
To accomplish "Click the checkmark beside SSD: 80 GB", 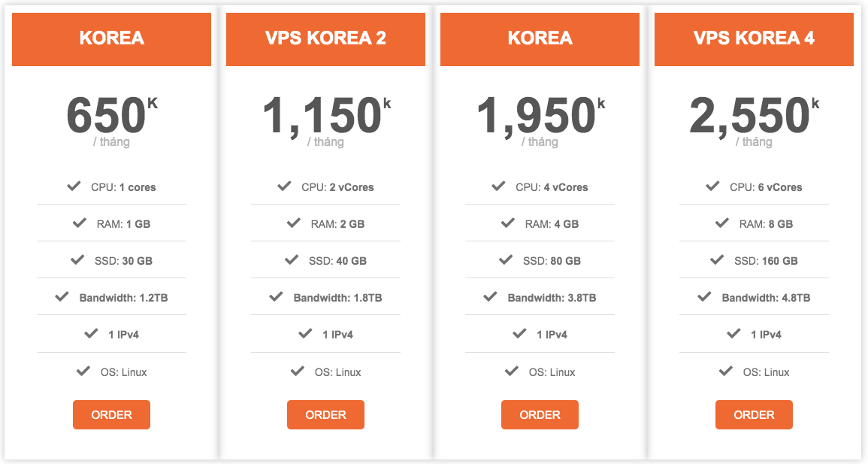I will 506,259.
